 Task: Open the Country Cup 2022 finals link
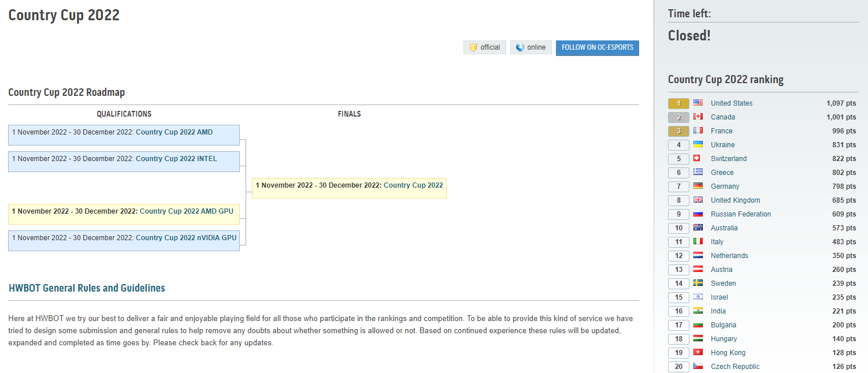click(413, 185)
